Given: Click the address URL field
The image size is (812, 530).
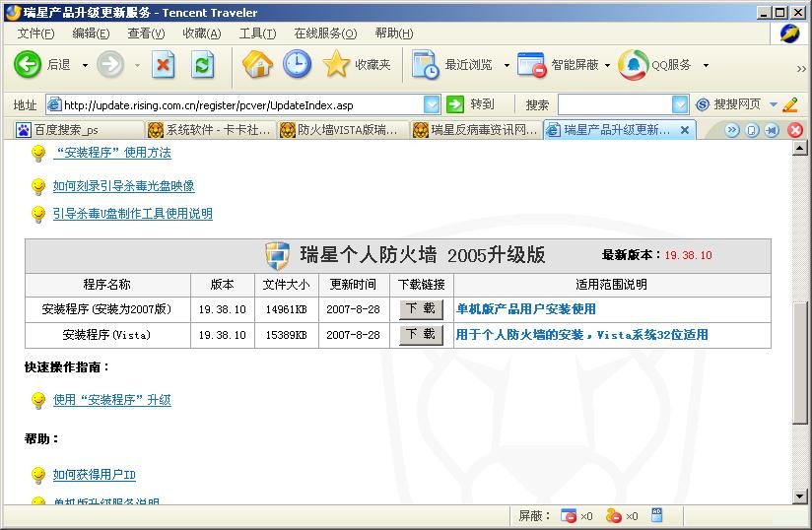Looking at the screenshot, I should click(242, 105).
